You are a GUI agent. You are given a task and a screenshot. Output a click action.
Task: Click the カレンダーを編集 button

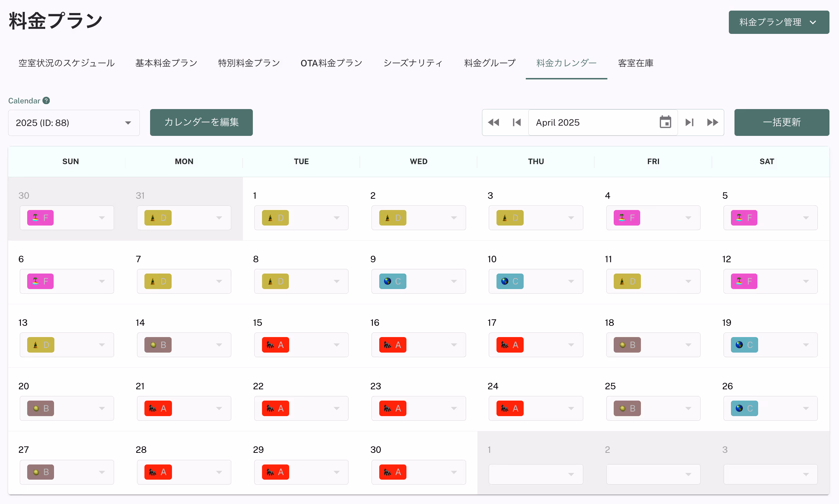[201, 122]
